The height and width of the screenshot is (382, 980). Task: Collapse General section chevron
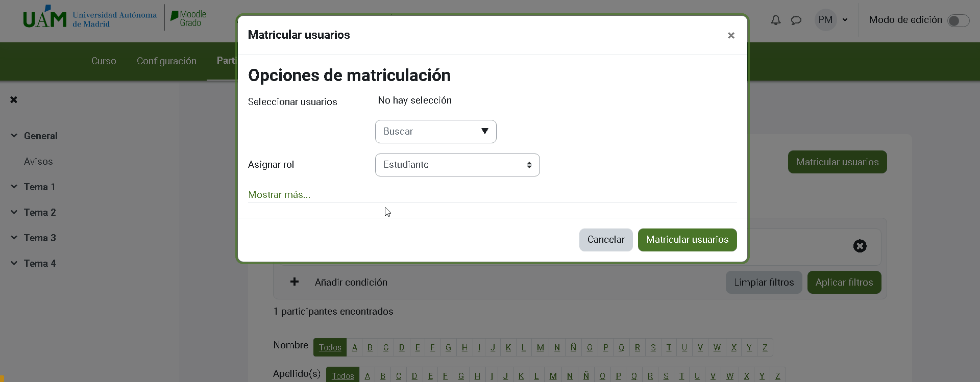14,136
